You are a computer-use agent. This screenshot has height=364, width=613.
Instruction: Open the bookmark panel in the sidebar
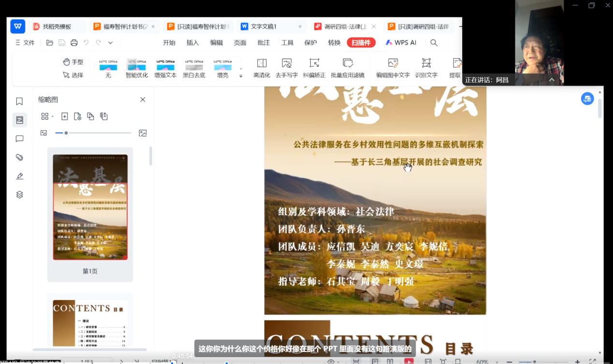(19, 102)
